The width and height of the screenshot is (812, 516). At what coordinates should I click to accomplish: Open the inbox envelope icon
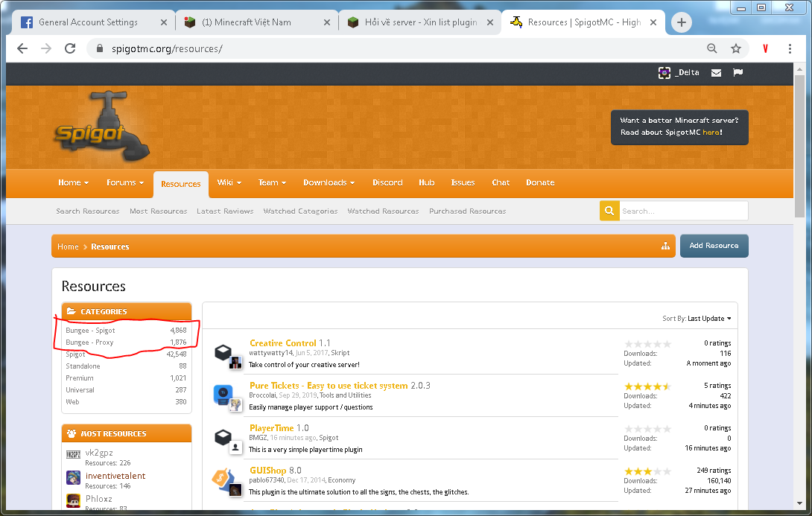click(716, 73)
